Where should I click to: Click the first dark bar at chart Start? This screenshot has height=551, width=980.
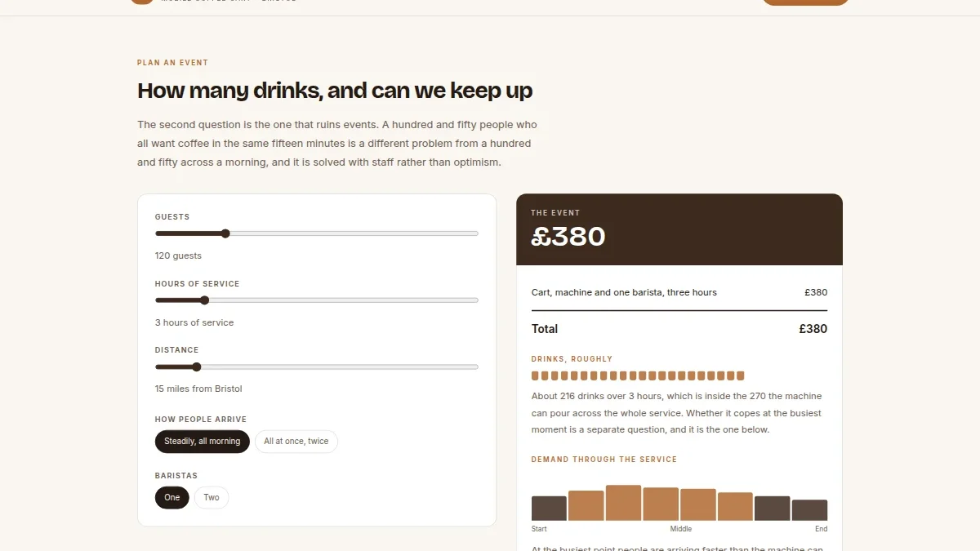(549, 509)
